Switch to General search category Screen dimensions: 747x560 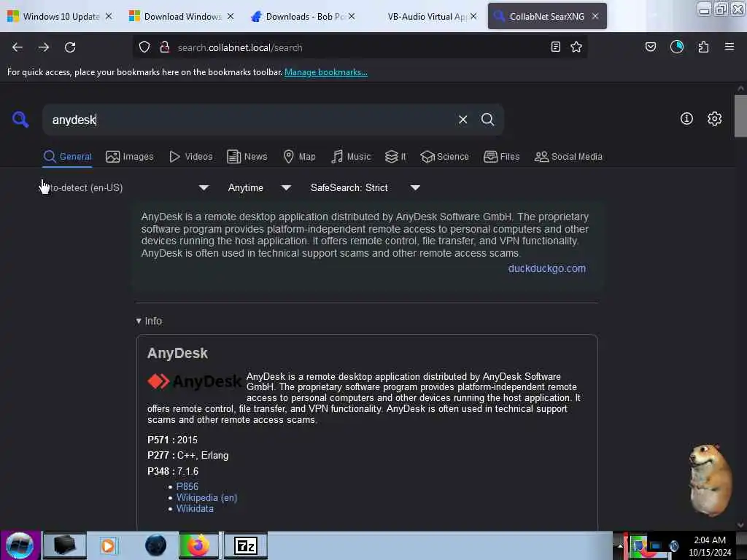67,157
